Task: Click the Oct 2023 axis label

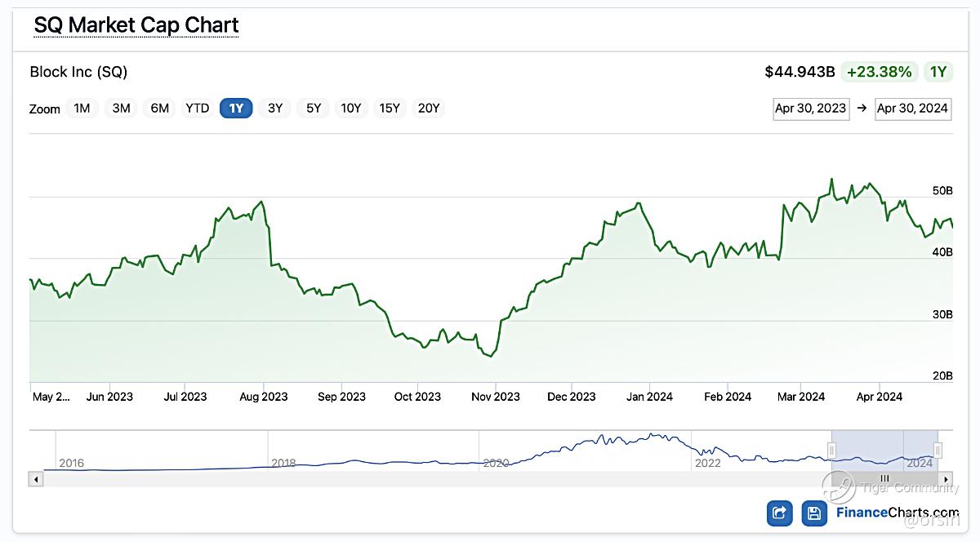Action: click(x=417, y=397)
